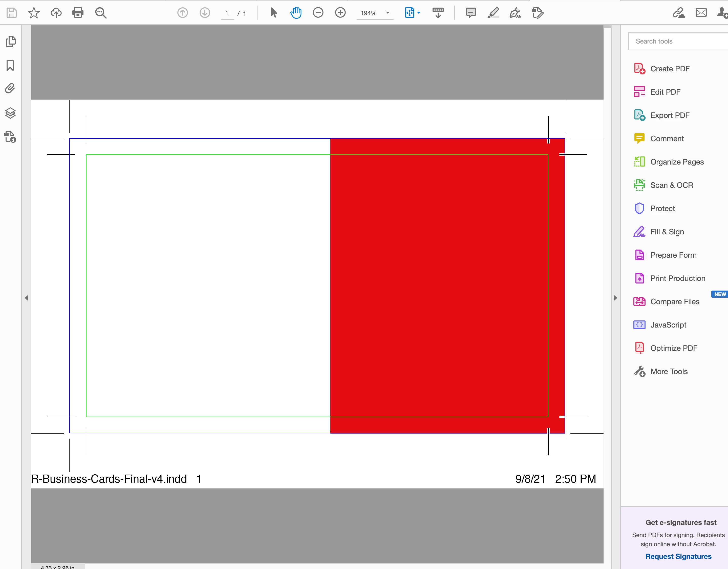Click the Zoom in plus icon
Viewport: 728px width, 569px height.
click(340, 13)
